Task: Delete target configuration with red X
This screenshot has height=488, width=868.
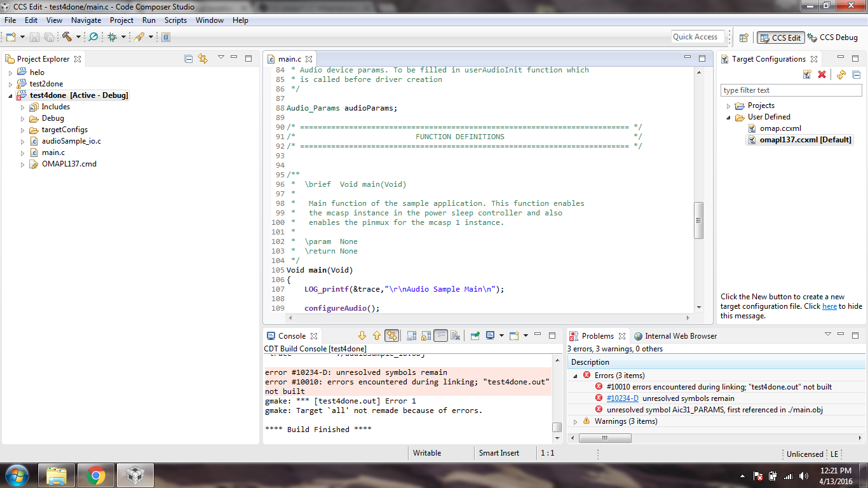Action: 822,74
